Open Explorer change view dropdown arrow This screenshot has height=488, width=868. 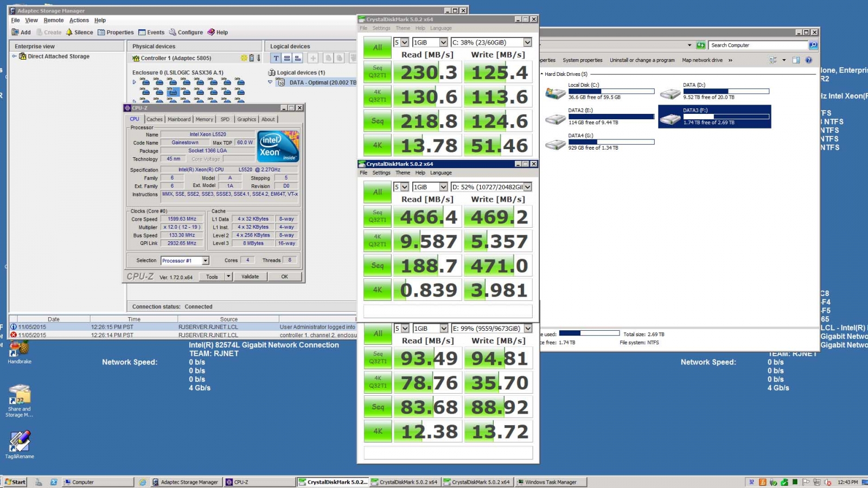coord(784,60)
